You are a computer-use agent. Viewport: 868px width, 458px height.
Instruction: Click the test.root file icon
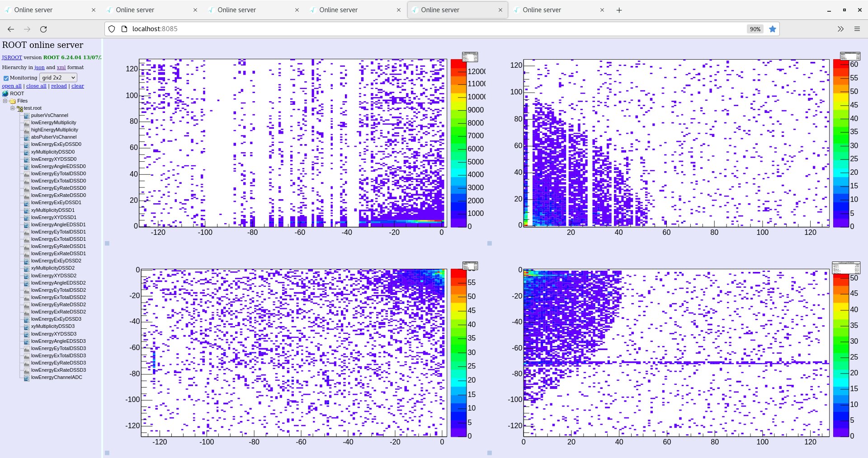[x=20, y=108]
